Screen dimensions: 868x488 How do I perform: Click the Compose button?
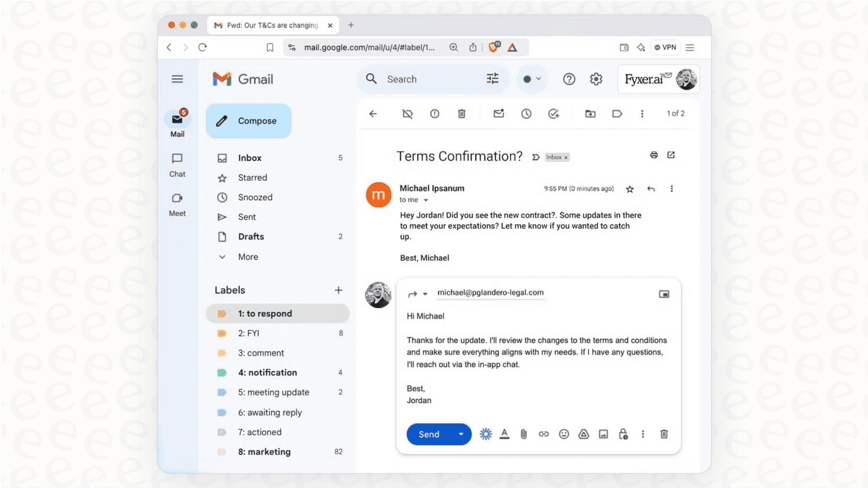[x=249, y=120]
